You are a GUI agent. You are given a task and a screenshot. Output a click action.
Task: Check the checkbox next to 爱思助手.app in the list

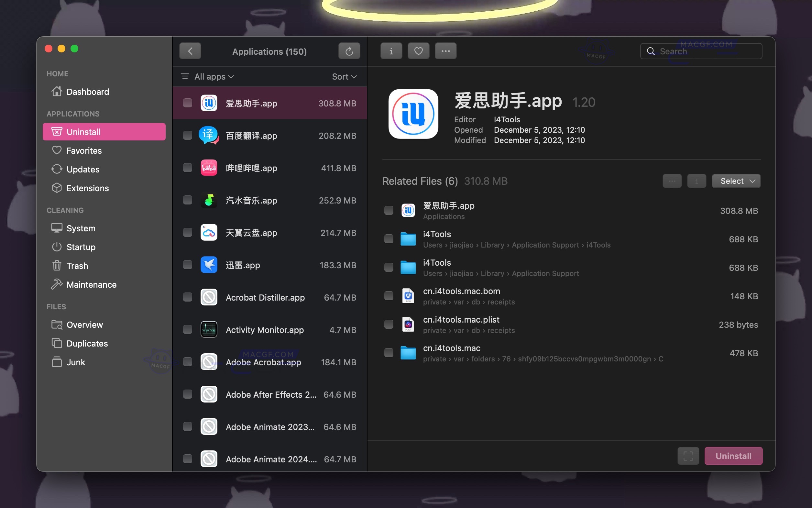[x=187, y=103]
